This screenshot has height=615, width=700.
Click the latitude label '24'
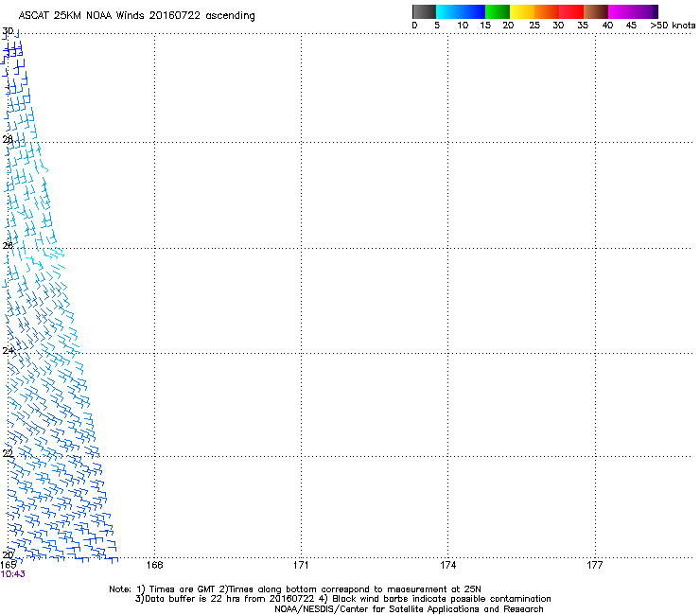point(8,351)
